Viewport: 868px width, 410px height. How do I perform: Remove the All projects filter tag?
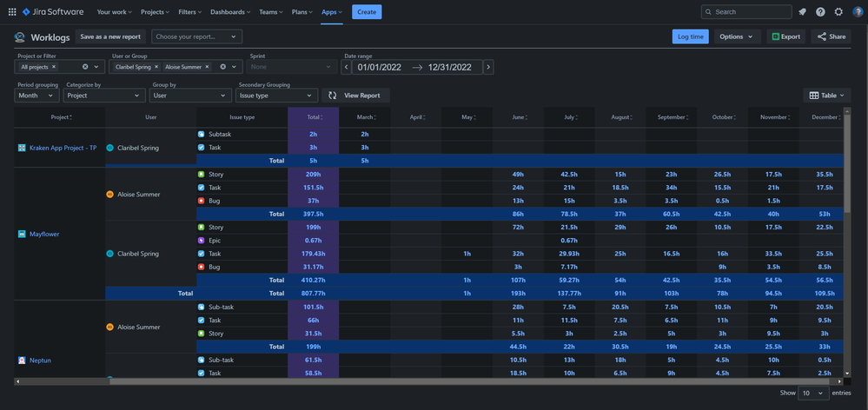(54, 66)
